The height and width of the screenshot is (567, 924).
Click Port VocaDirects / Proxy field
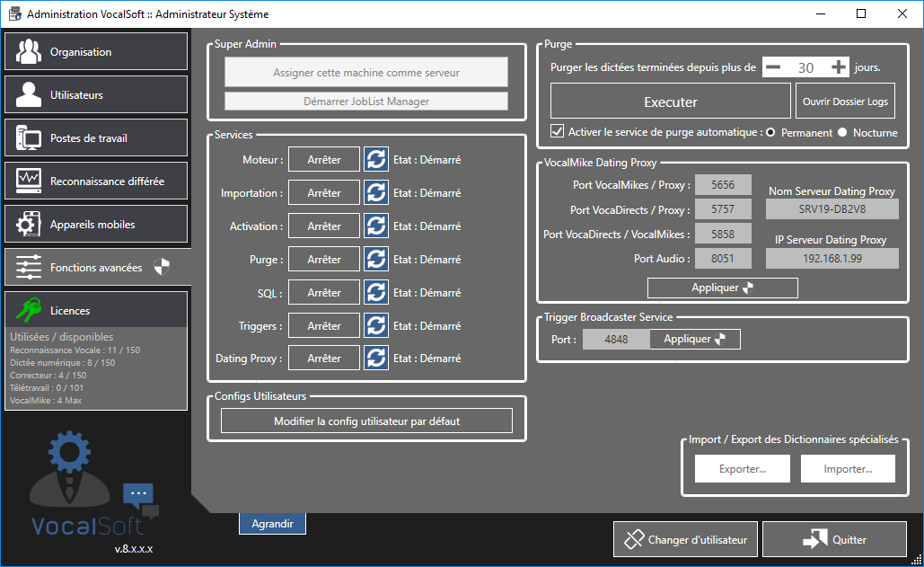[x=723, y=209]
